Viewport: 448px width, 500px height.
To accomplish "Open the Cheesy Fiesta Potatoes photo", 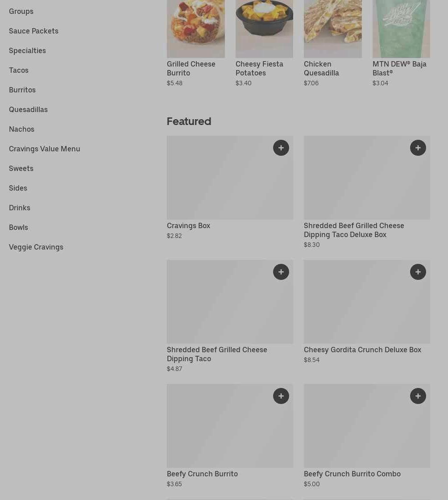I will tap(264, 29).
